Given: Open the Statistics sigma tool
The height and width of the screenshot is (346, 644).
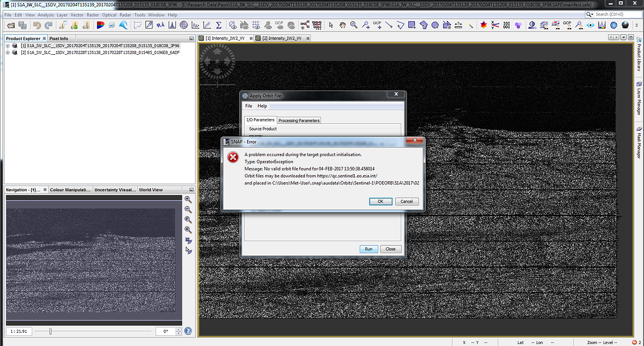Looking at the screenshot, I should click(x=218, y=26).
